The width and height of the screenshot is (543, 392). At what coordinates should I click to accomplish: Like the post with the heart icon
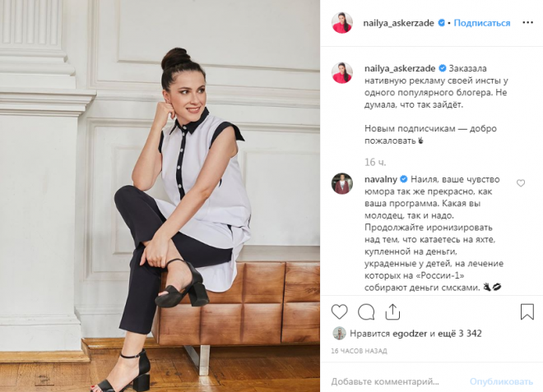click(x=339, y=311)
